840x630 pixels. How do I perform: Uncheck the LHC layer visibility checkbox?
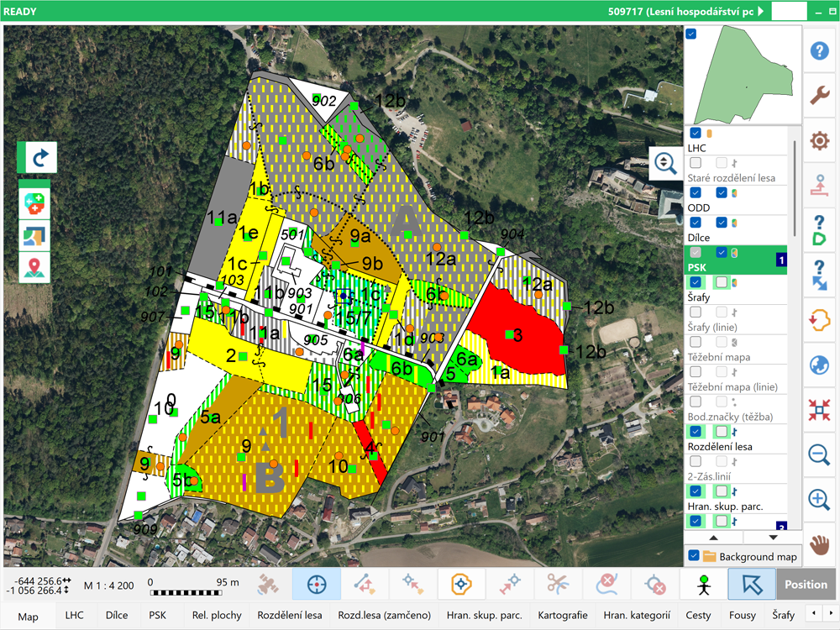click(x=696, y=133)
